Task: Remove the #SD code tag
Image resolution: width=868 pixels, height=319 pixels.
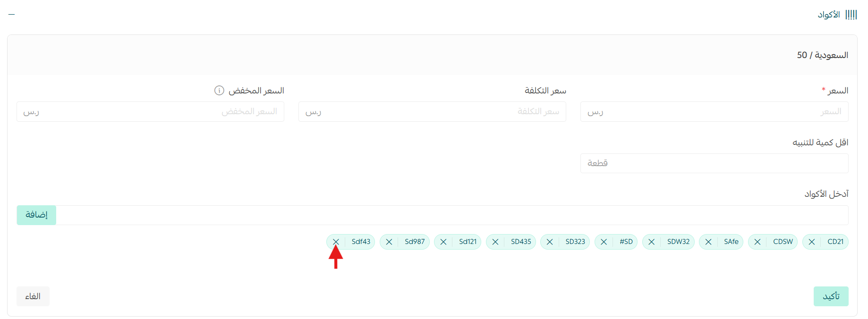Action: point(604,242)
